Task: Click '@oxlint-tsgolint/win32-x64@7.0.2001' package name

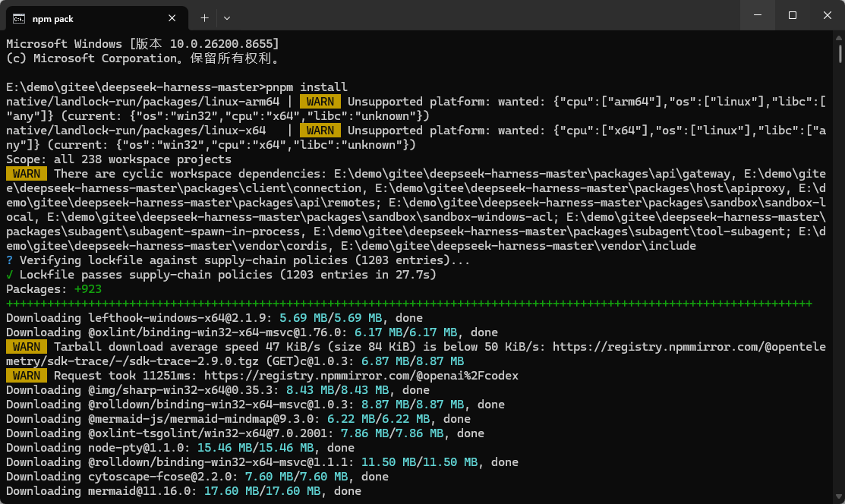Action: point(211,433)
